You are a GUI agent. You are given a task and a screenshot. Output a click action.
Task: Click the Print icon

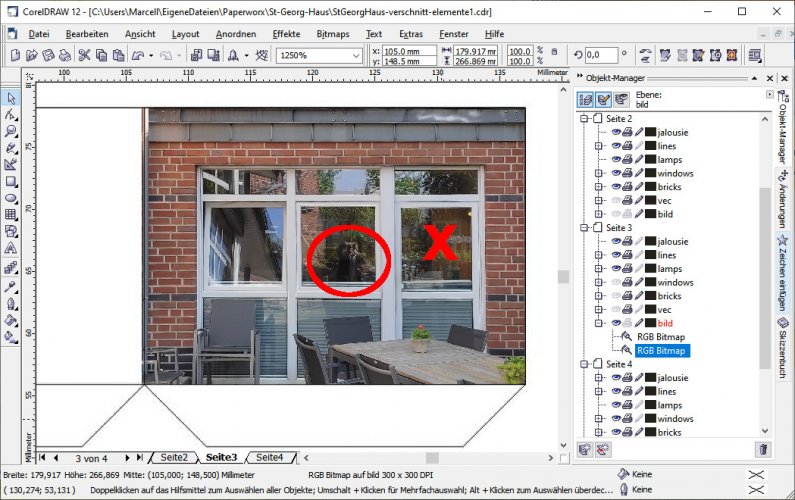pos(65,55)
